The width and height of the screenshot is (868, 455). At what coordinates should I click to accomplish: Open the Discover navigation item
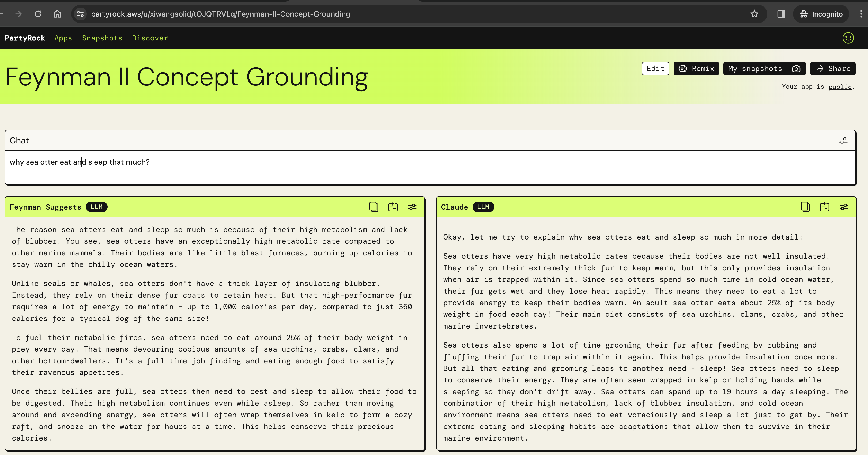pyautogui.click(x=150, y=38)
